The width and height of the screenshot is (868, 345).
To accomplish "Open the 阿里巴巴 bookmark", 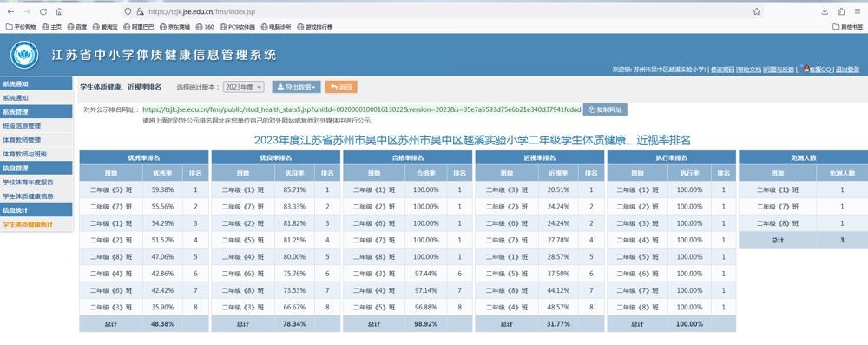I will [139, 26].
